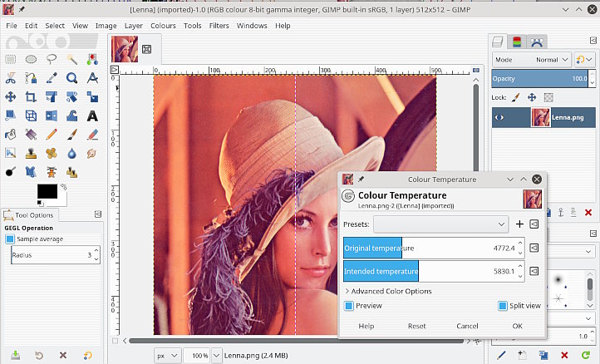600x364 pixels.
Task: Select the Warp Transform wave tool
Action: tap(72, 116)
